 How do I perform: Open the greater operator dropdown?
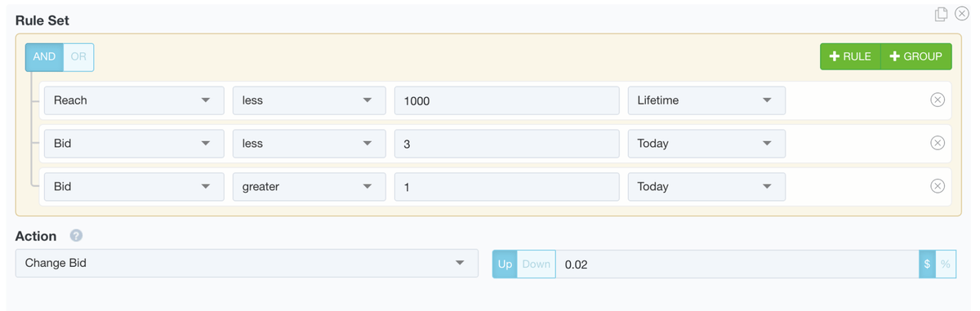click(309, 187)
